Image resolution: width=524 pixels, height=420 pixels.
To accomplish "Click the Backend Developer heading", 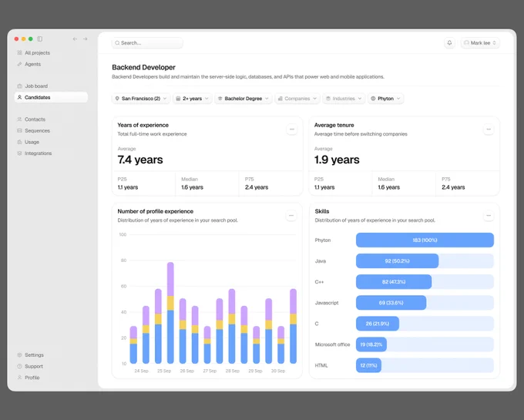I will (x=143, y=68).
